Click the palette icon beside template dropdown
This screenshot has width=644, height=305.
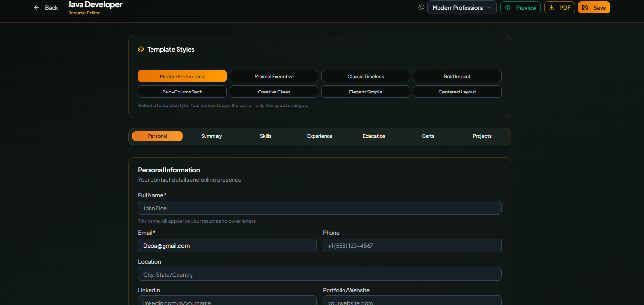421,8
